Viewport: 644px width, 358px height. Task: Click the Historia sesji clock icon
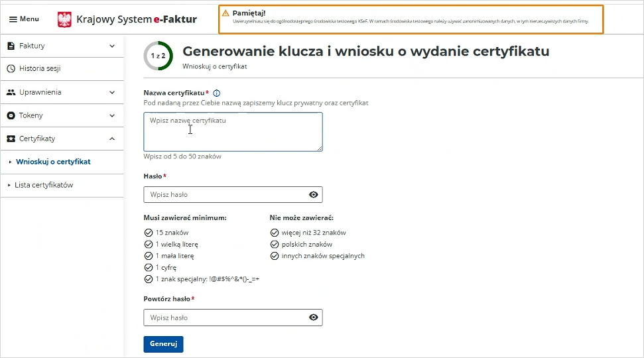coord(11,69)
